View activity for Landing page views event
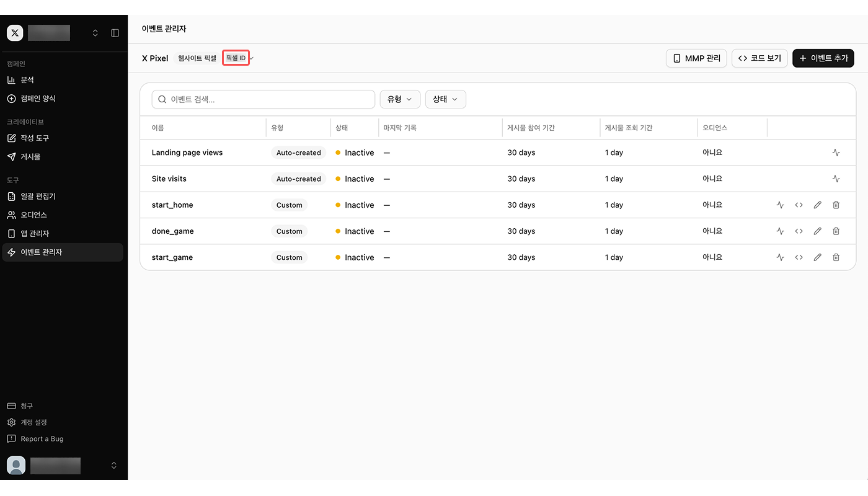The height and width of the screenshot is (496, 868). coord(836,153)
